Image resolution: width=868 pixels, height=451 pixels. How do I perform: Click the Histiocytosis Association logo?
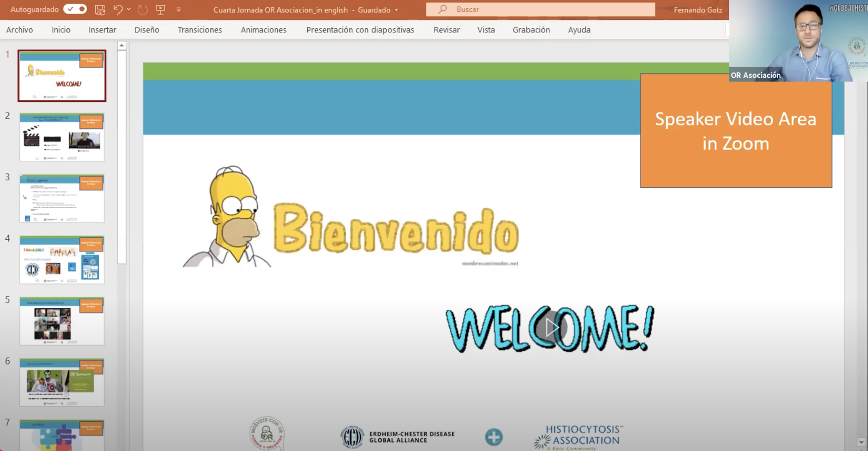point(578,438)
